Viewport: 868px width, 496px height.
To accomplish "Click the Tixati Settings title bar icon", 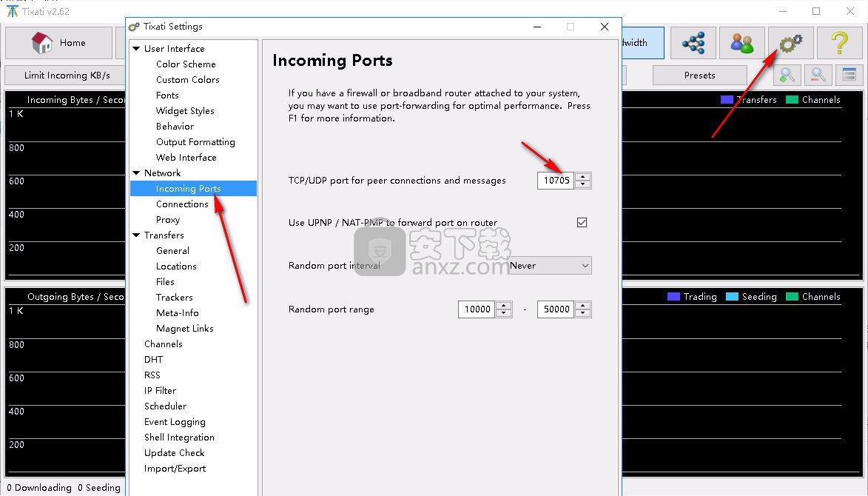I will click(x=133, y=27).
